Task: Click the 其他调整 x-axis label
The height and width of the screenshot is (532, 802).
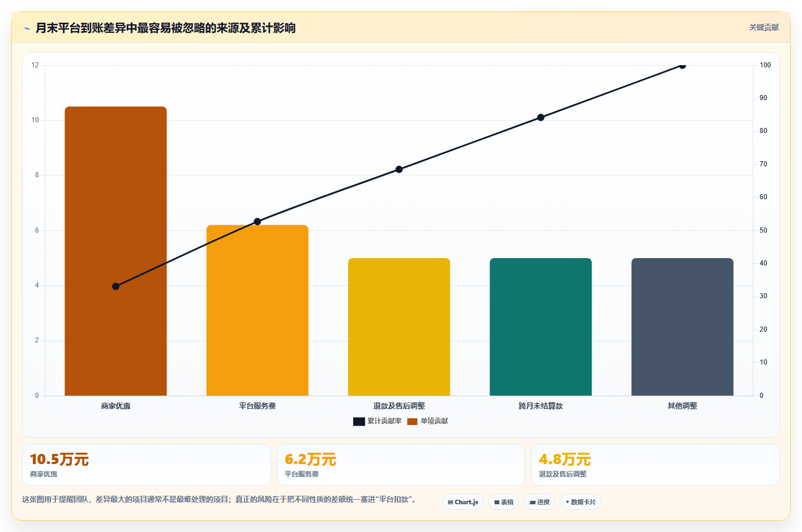Action: click(x=683, y=406)
